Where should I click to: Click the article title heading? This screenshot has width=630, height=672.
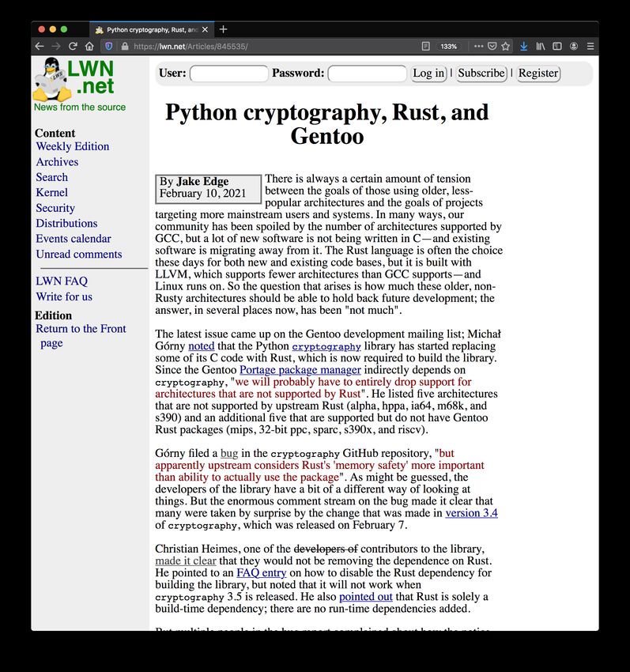click(327, 124)
